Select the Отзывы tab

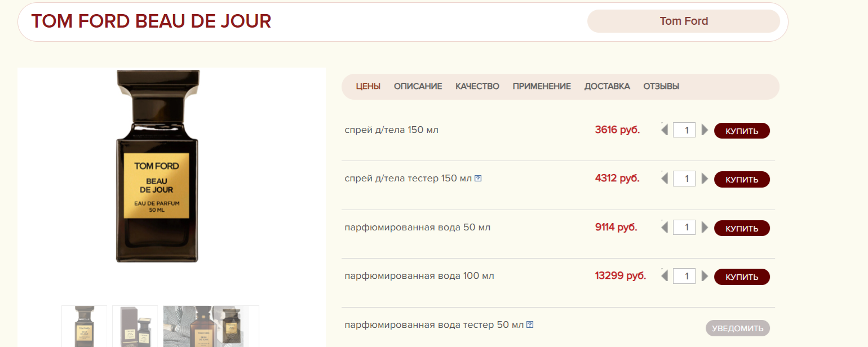point(661,86)
